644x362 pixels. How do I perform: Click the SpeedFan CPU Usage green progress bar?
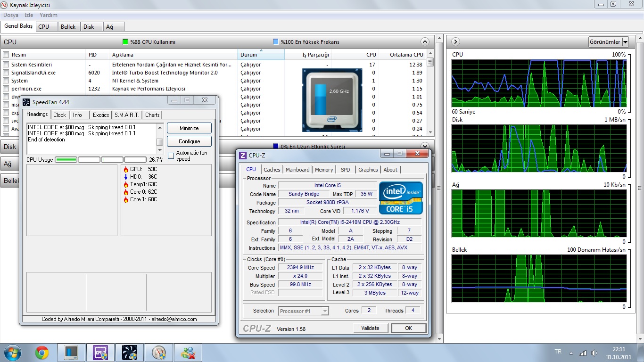[x=66, y=160]
